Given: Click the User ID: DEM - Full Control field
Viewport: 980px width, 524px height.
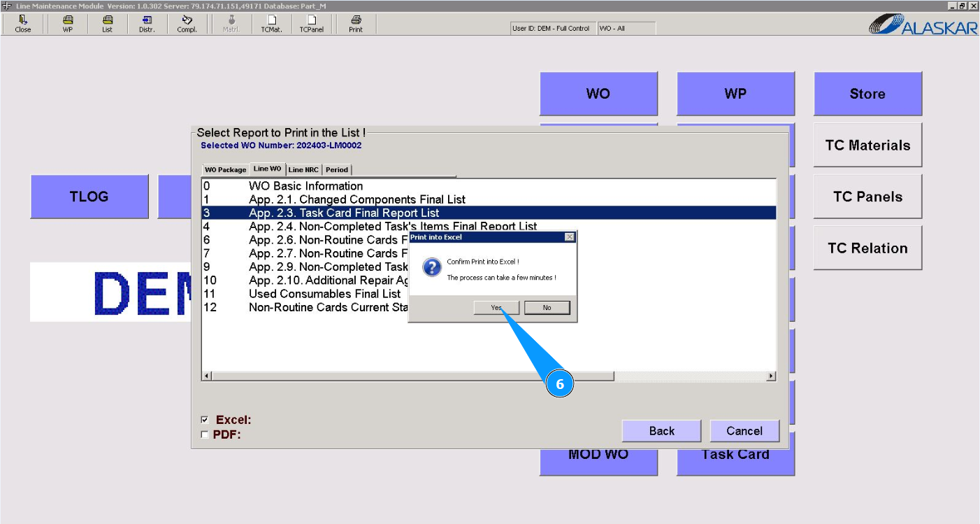Looking at the screenshot, I should (x=552, y=29).
